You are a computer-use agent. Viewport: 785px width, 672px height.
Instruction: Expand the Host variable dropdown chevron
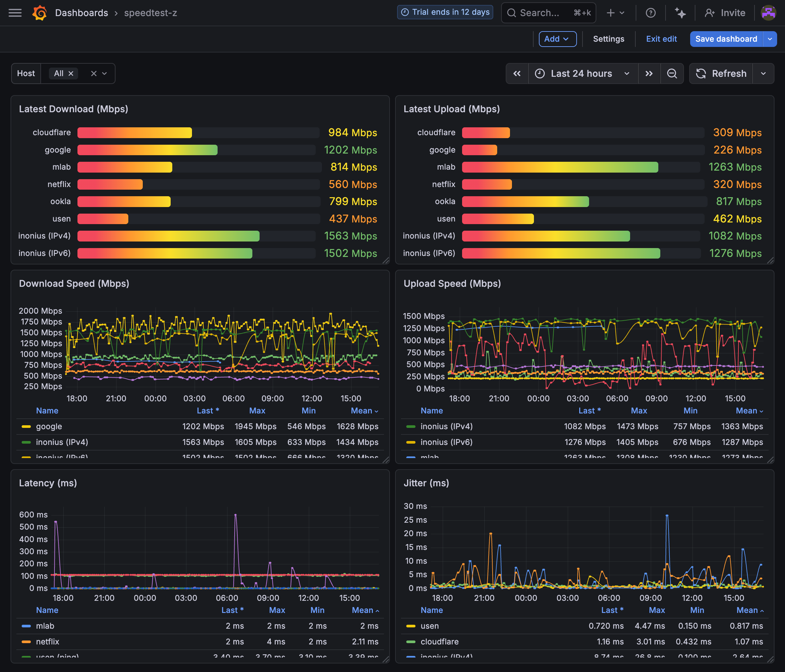pos(105,73)
